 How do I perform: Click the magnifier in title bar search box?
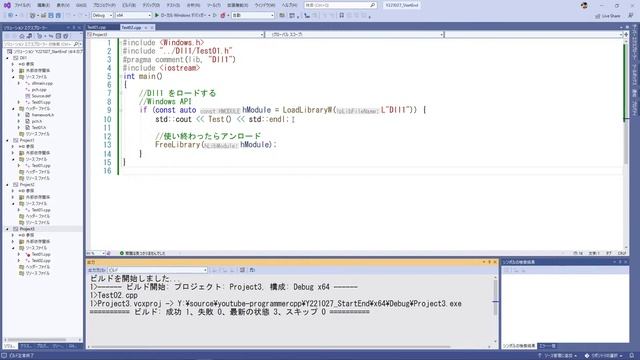coord(372,5)
